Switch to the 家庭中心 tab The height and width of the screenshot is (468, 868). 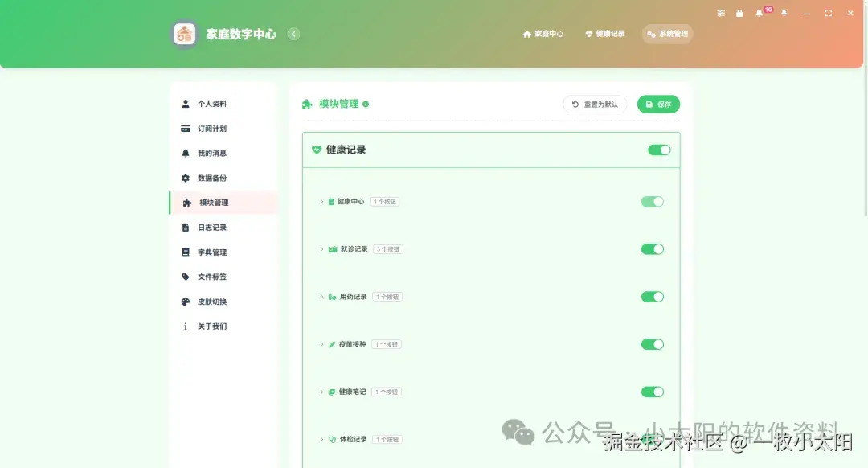[x=543, y=34]
